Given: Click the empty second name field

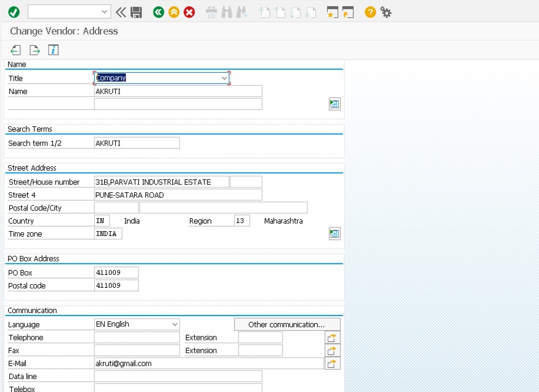Looking at the screenshot, I should [x=178, y=104].
